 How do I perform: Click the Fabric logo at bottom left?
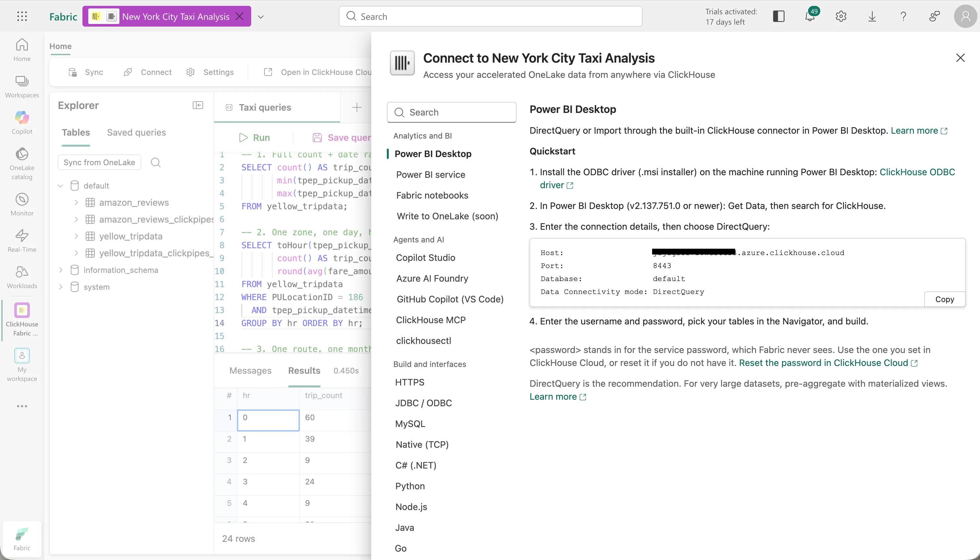coord(22,539)
